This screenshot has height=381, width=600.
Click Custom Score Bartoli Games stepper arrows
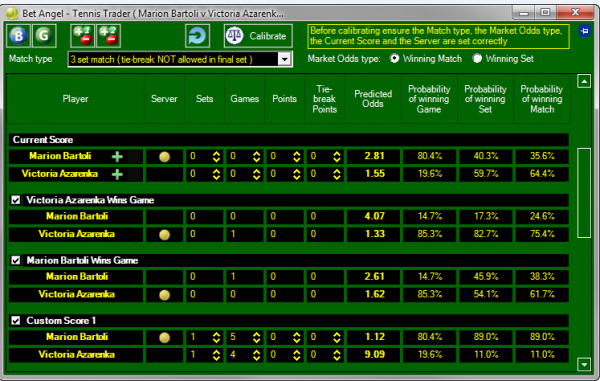click(257, 337)
